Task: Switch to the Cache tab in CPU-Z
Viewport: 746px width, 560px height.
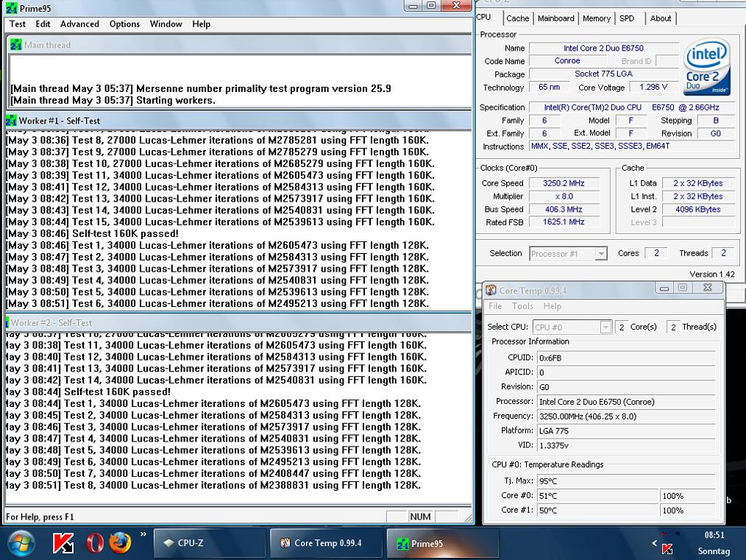Action: 518,18
